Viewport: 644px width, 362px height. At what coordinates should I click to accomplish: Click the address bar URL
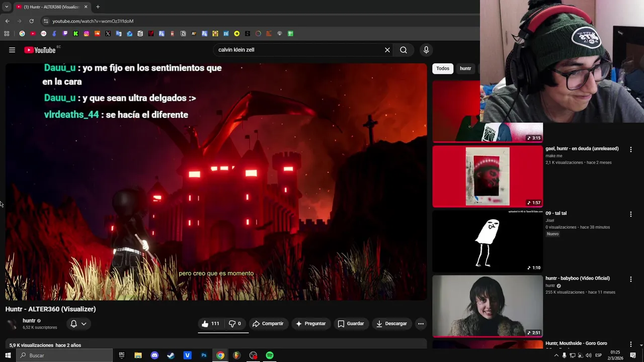93,21
